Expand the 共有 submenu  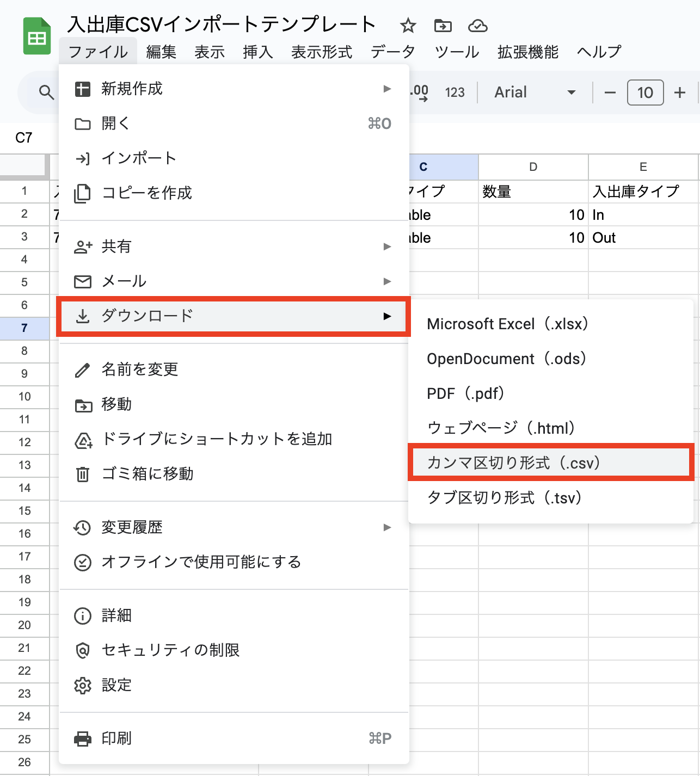tap(234, 247)
